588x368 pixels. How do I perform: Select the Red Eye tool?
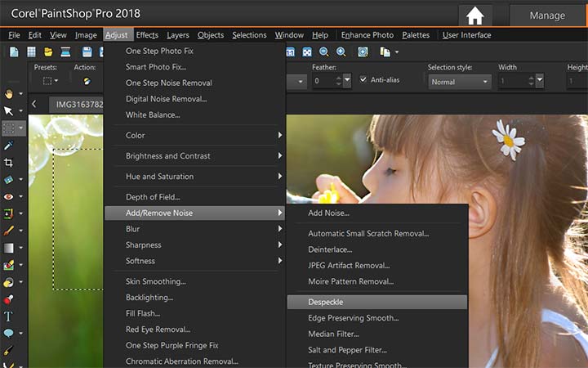tap(9, 196)
